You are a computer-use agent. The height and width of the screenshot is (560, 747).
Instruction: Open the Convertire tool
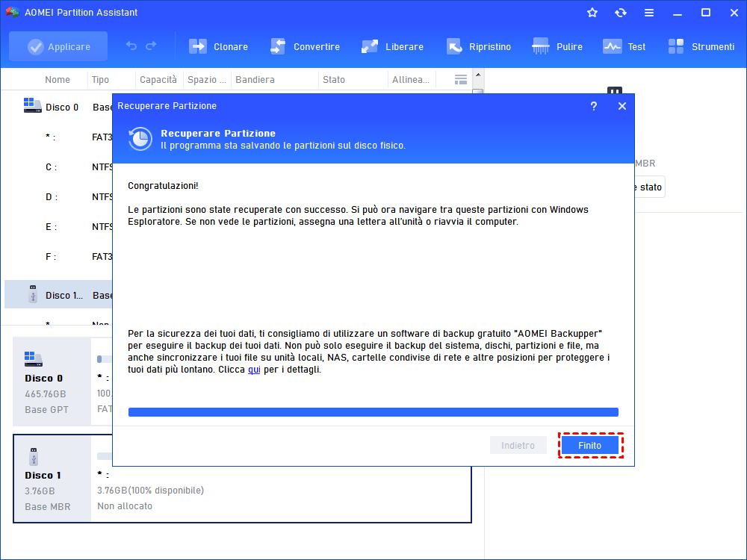click(x=305, y=46)
